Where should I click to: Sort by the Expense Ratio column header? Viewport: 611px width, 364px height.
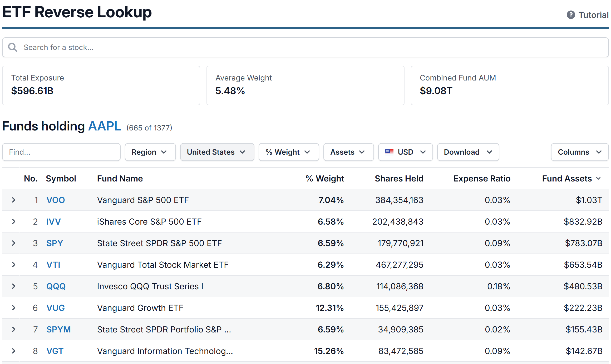click(482, 179)
